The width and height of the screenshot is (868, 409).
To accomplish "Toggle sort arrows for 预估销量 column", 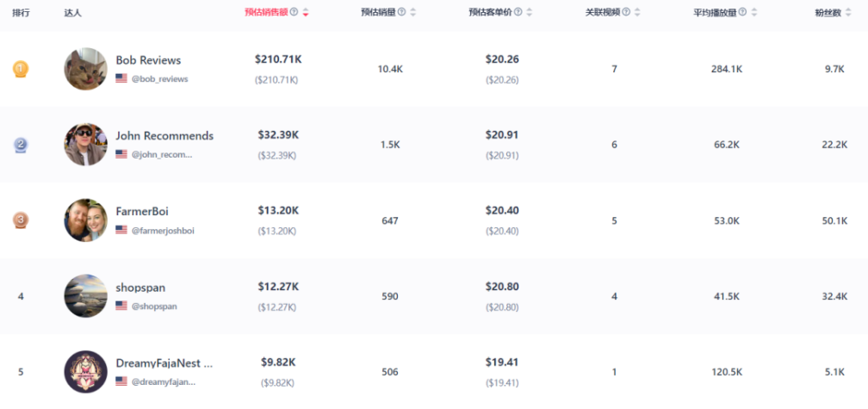I will [413, 12].
